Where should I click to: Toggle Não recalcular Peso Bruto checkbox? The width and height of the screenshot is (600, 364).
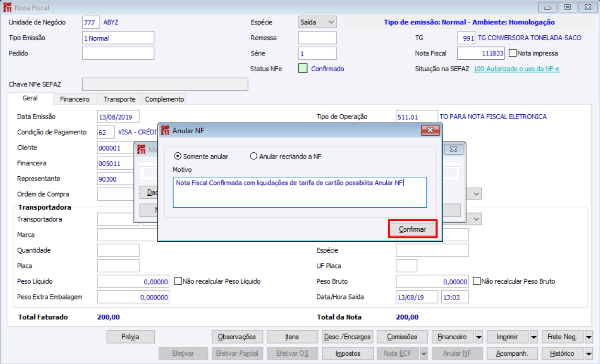[x=477, y=281]
